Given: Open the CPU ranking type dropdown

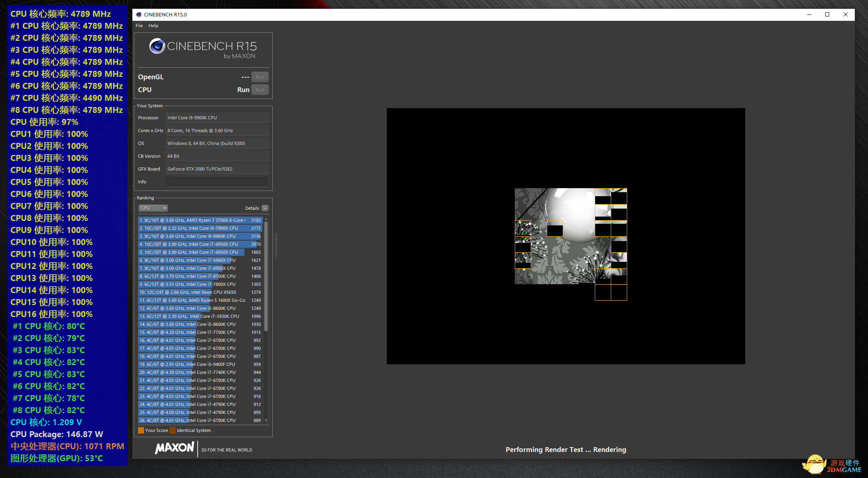Looking at the screenshot, I should pos(153,208).
